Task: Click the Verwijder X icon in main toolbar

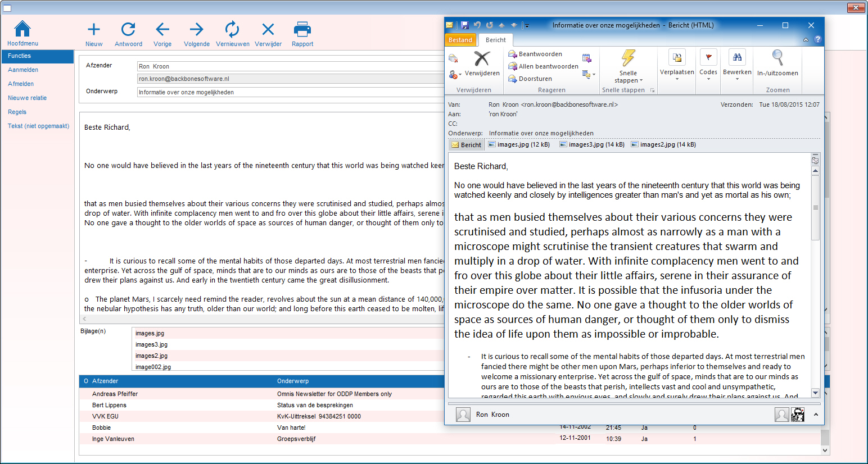Action: pyautogui.click(x=268, y=29)
